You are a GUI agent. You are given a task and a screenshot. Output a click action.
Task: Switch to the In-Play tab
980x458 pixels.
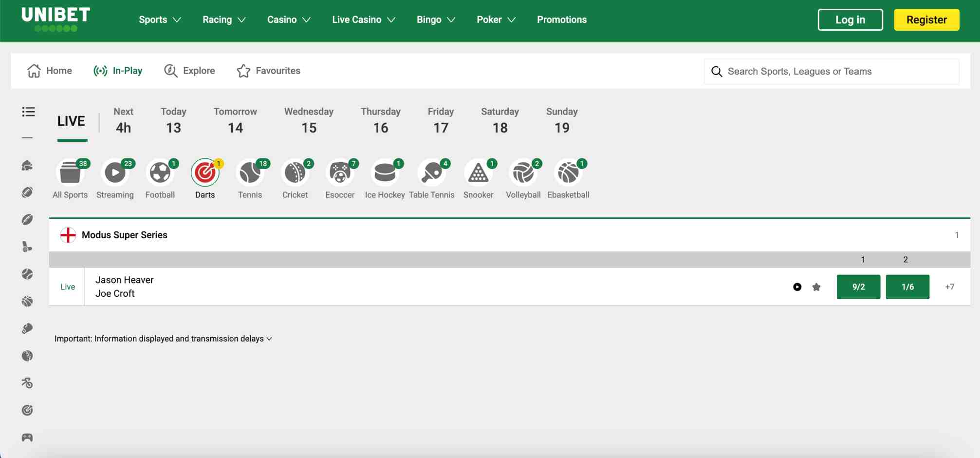coord(118,71)
